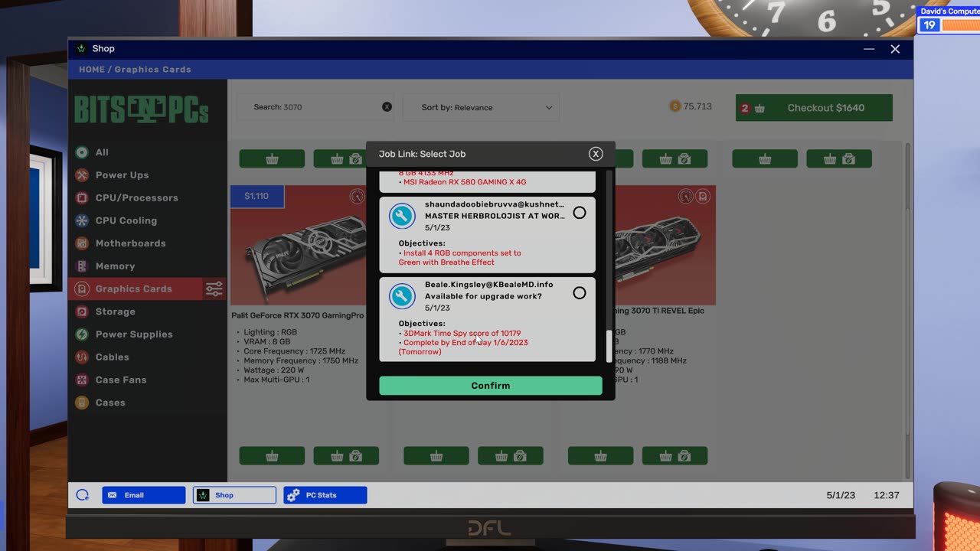Click storage badge icon on REVEL Epic card

(x=702, y=197)
